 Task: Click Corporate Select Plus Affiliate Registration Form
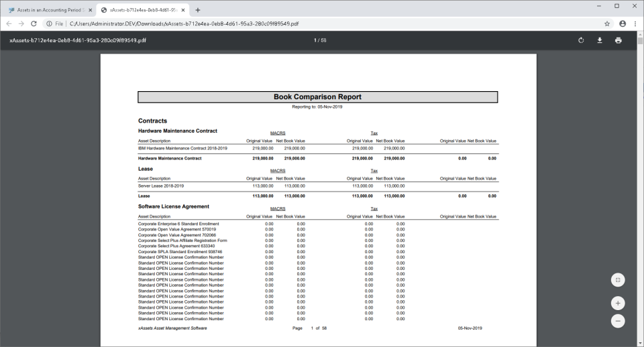182,240
